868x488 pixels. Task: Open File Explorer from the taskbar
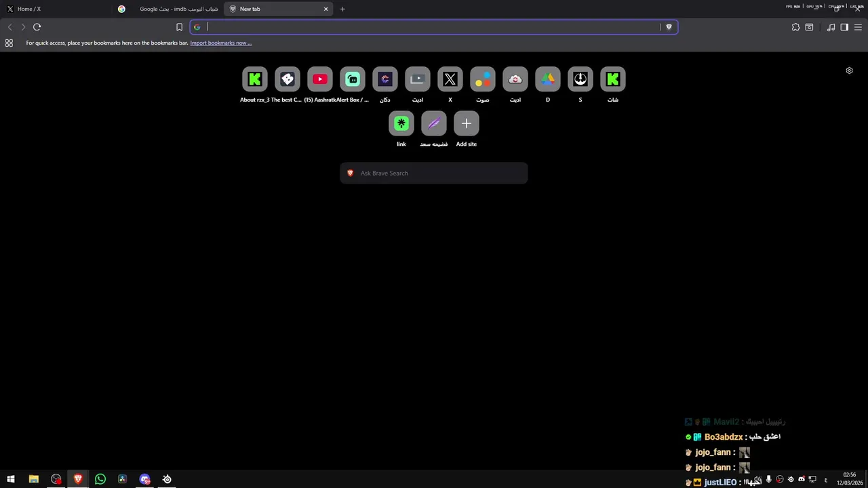[33, 479]
